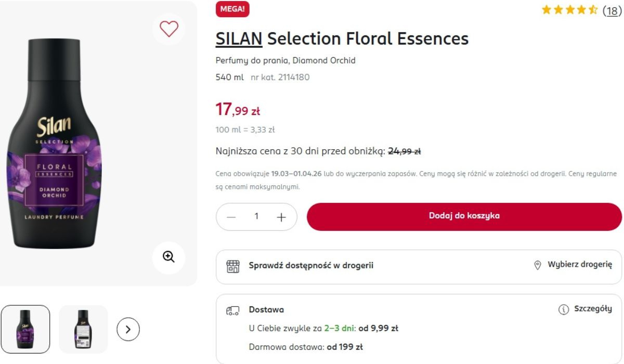Click the delivery truck icon

point(232,310)
